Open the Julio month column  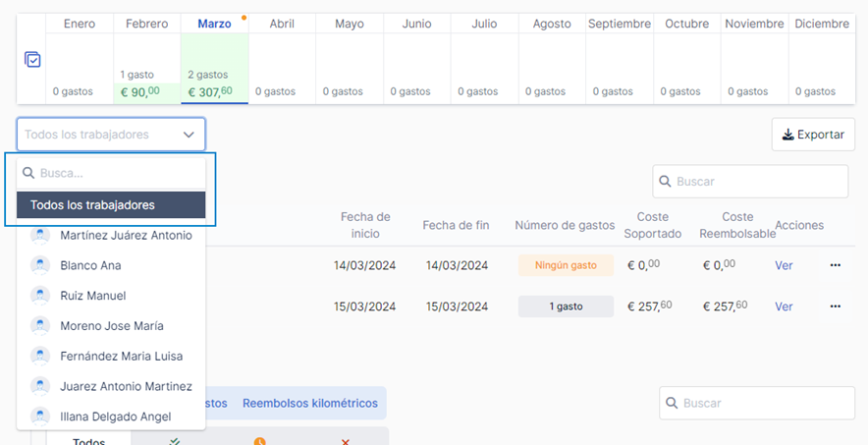click(x=484, y=59)
